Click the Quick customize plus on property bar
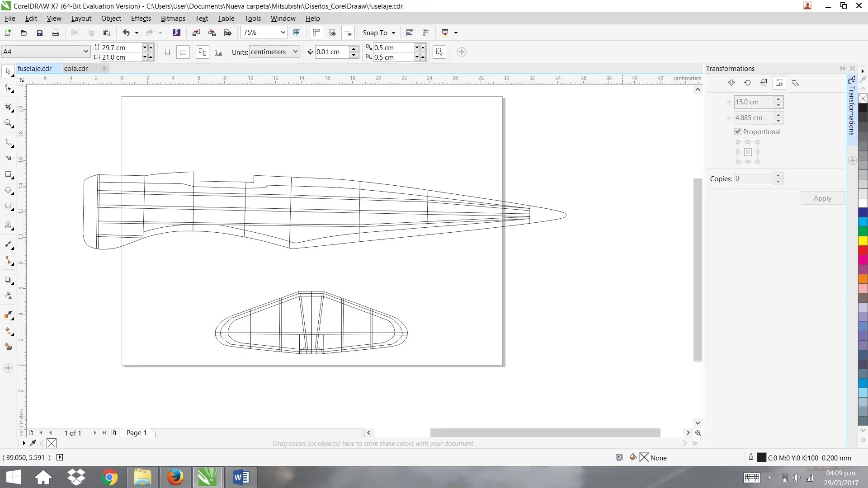Screen dimensions: 868x488 (462, 52)
